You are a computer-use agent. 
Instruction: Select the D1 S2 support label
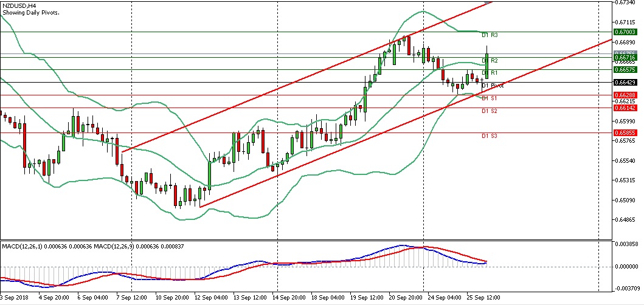tap(490, 111)
